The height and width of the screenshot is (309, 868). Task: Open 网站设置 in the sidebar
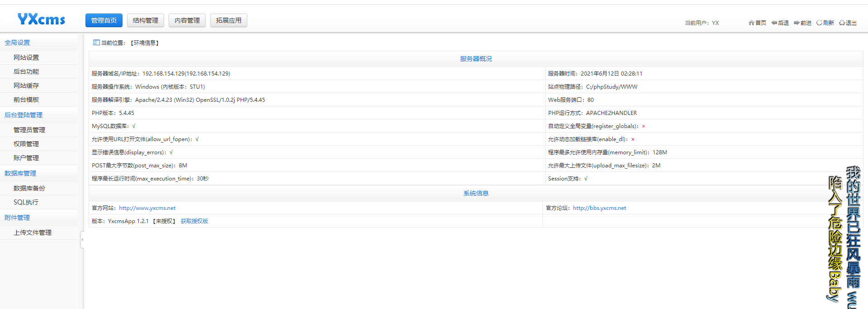[26, 57]
